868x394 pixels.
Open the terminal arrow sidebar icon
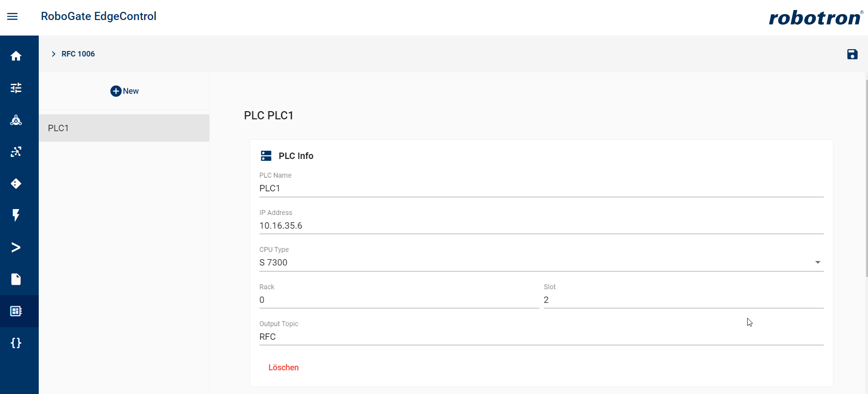coord(16,247)
